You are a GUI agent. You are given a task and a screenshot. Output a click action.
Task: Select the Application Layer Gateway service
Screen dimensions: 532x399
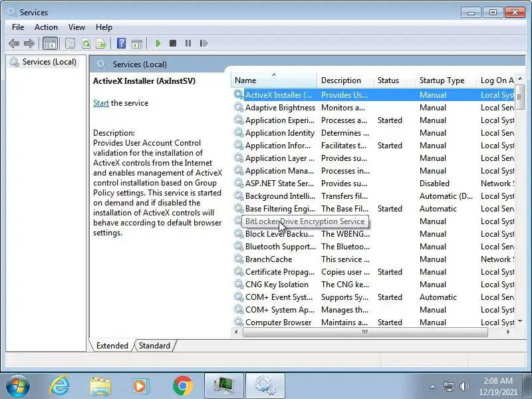373,158
